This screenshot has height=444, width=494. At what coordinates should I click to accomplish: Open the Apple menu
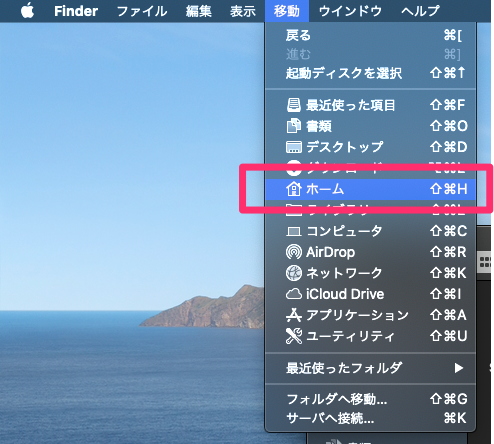coord(27,11)
